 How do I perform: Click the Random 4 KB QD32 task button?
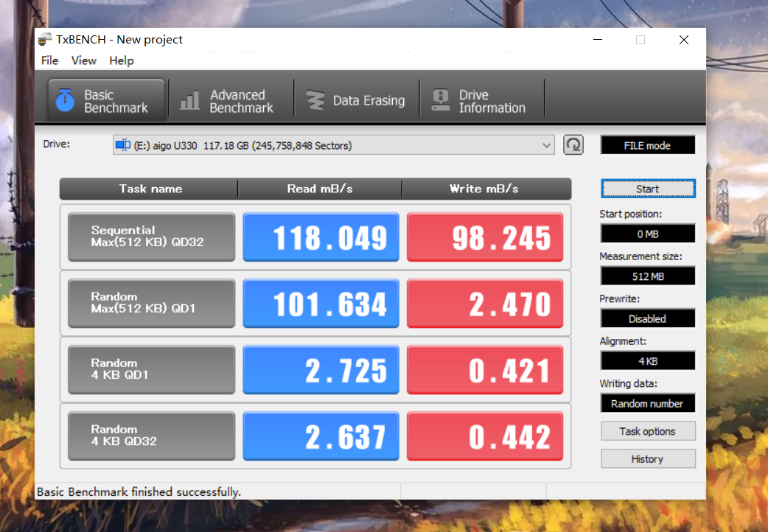151,436
